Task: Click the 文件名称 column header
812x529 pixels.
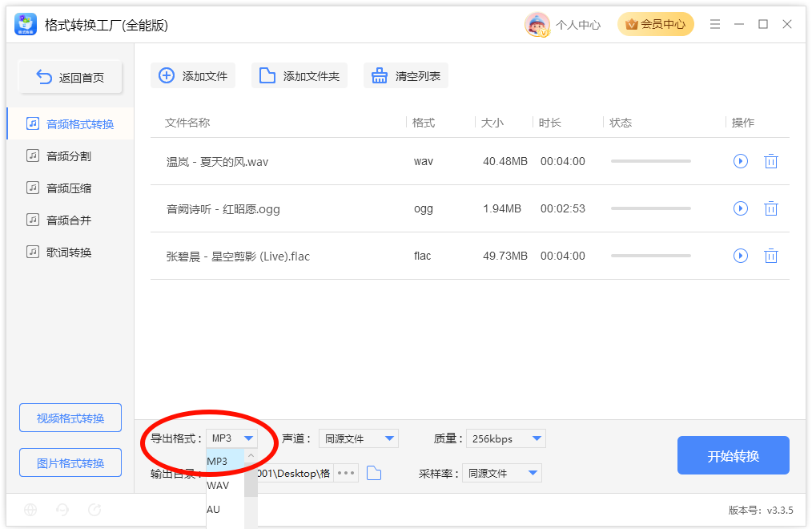Action: pyautogui.click(x=187, y=123)
